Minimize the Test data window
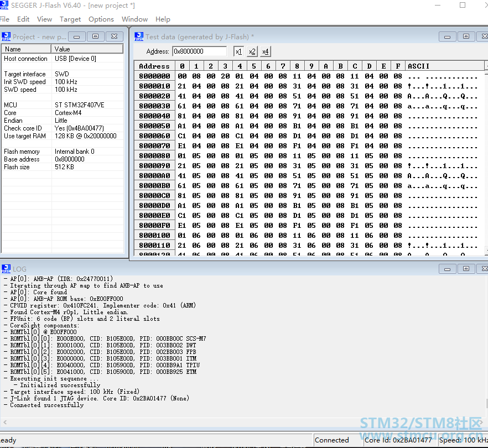This screenshot has height=448, width=488. [447, 37]
